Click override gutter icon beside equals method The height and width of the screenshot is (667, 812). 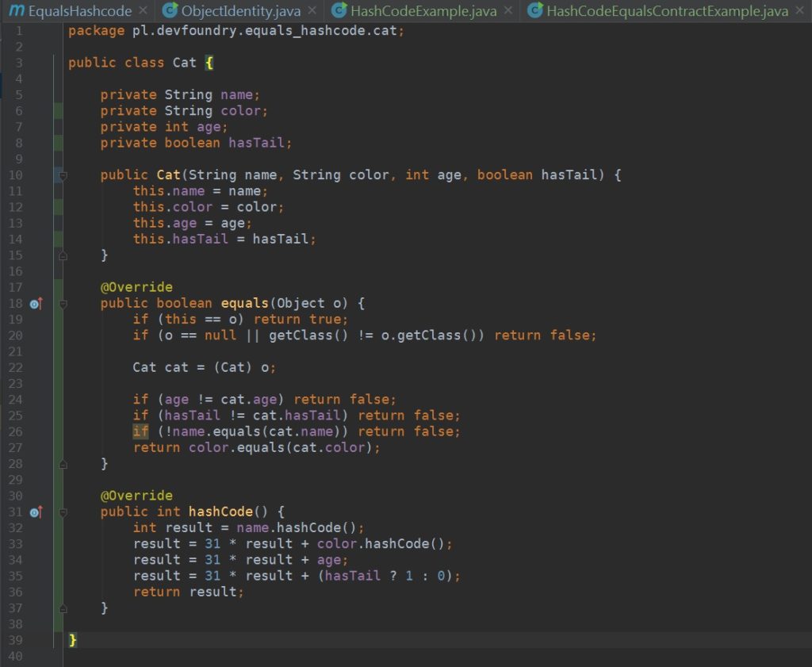36,304
